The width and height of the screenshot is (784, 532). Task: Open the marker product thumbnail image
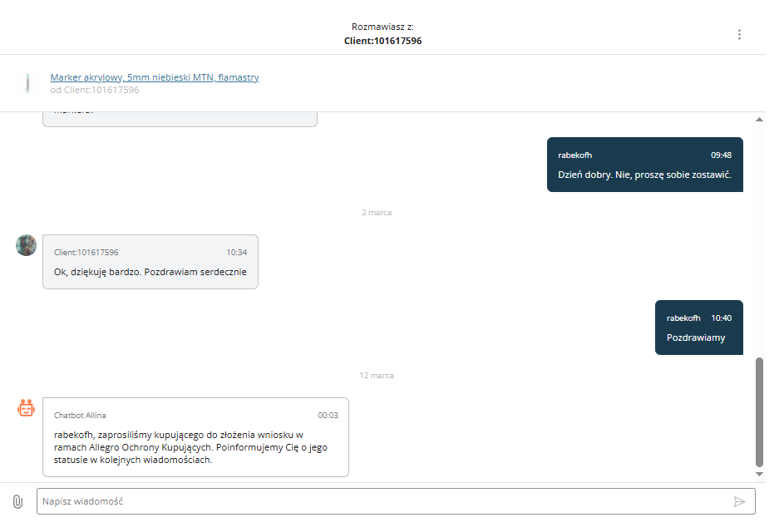pyautogui.click(x=28, y=83)
